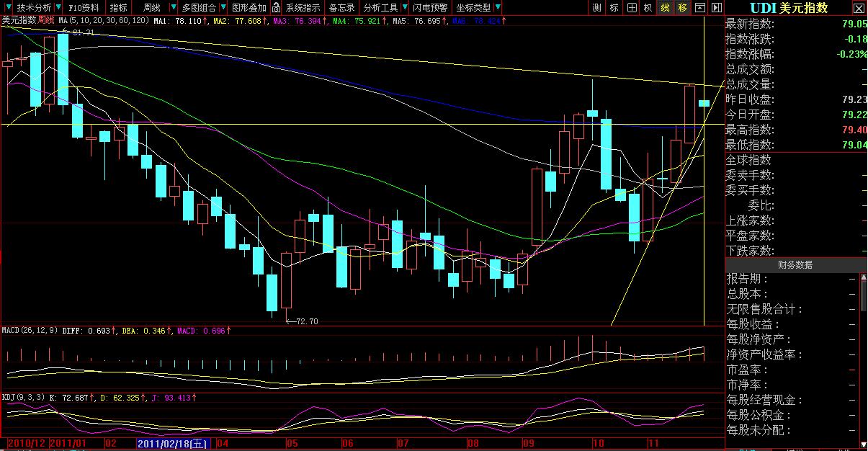Click the 每股公积金 row label
This screenshot has height=451, width=868.
click(759, 415)
